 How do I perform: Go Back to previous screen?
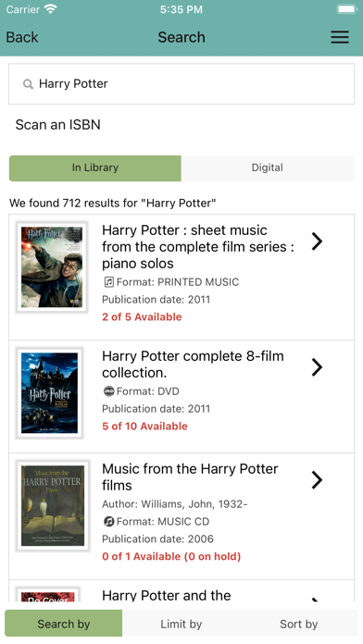tap(22, 37)
